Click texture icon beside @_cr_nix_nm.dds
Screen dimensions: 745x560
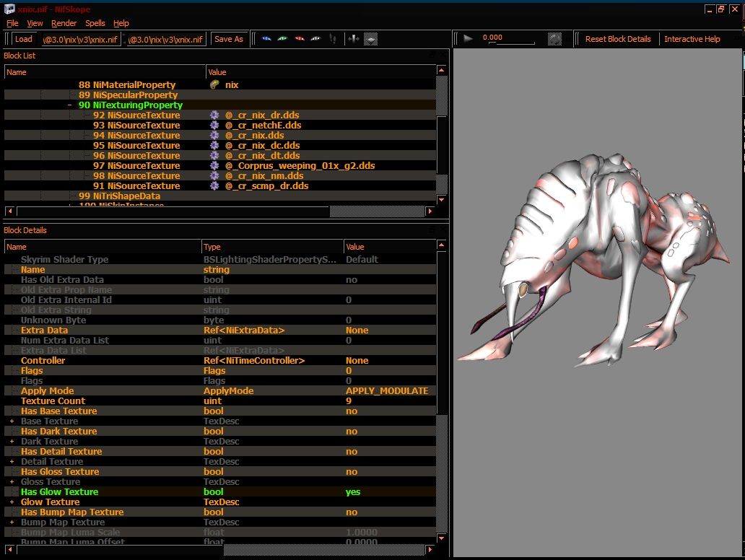point(214,176)
